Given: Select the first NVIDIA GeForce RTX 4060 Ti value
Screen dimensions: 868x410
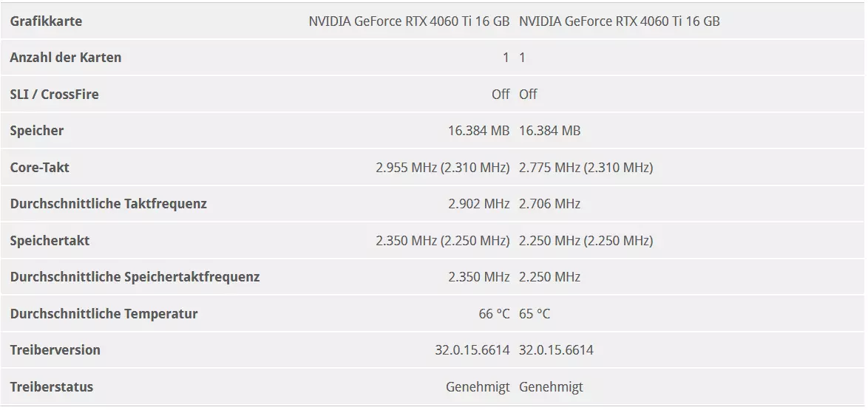Looking at the screenshot, I should coord(409,21).
